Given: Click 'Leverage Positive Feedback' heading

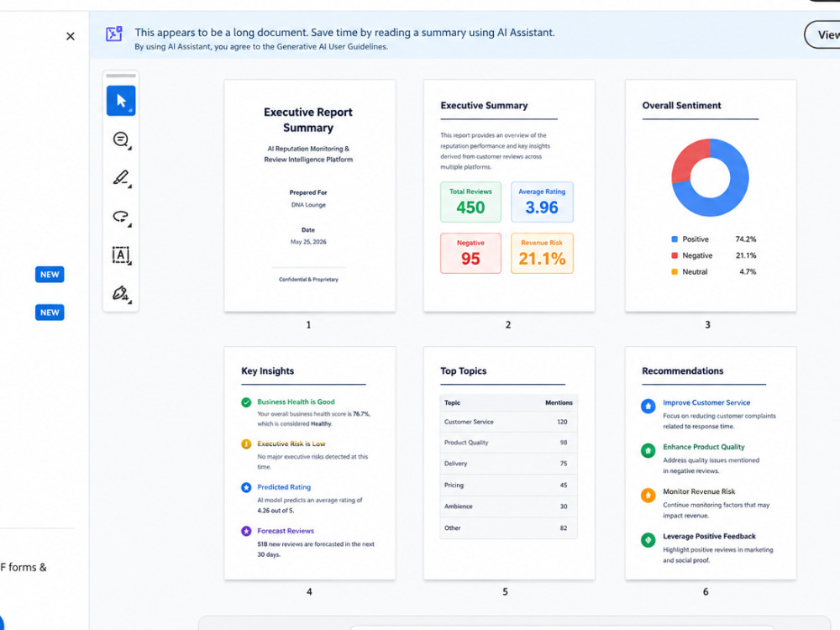Looking at the screenshot, I should pos(709,536).
